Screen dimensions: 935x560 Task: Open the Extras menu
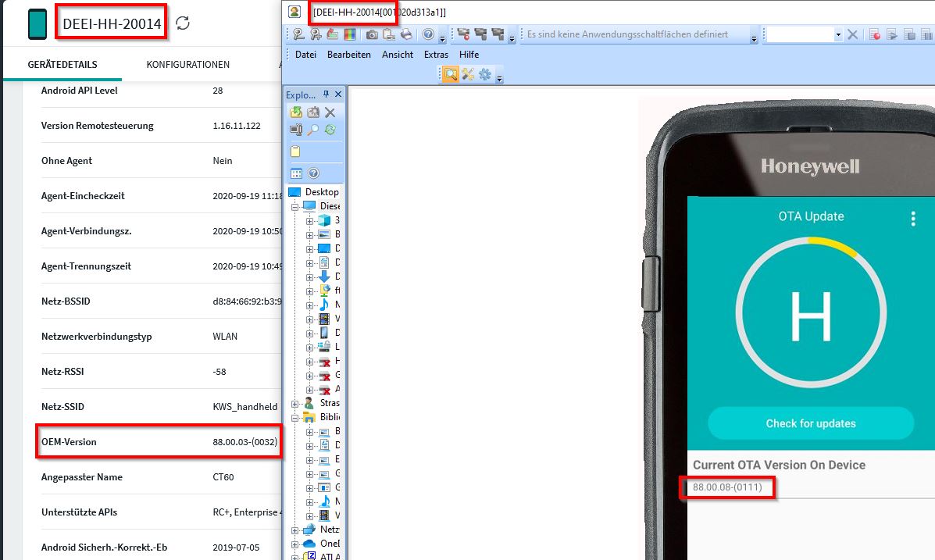pyautogui.click(x=436, y=55)
